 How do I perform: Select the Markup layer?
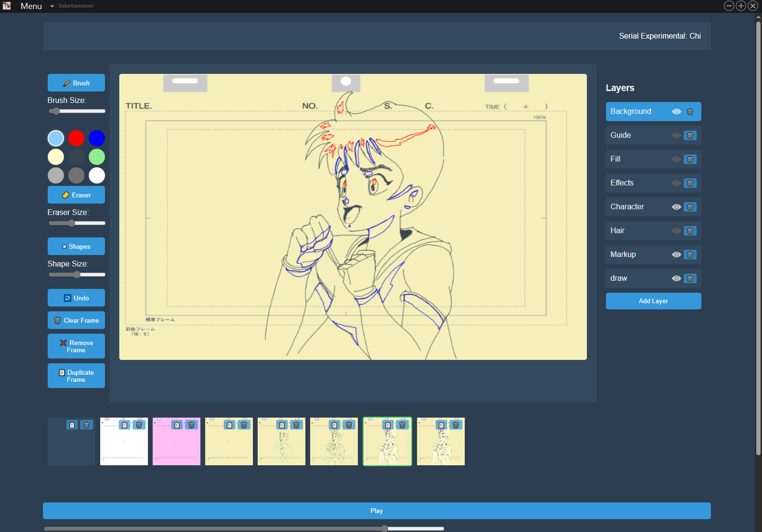point(653,255)
